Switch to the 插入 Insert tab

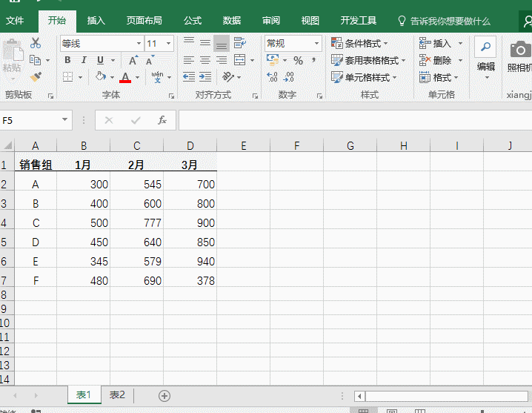point(96,21)
